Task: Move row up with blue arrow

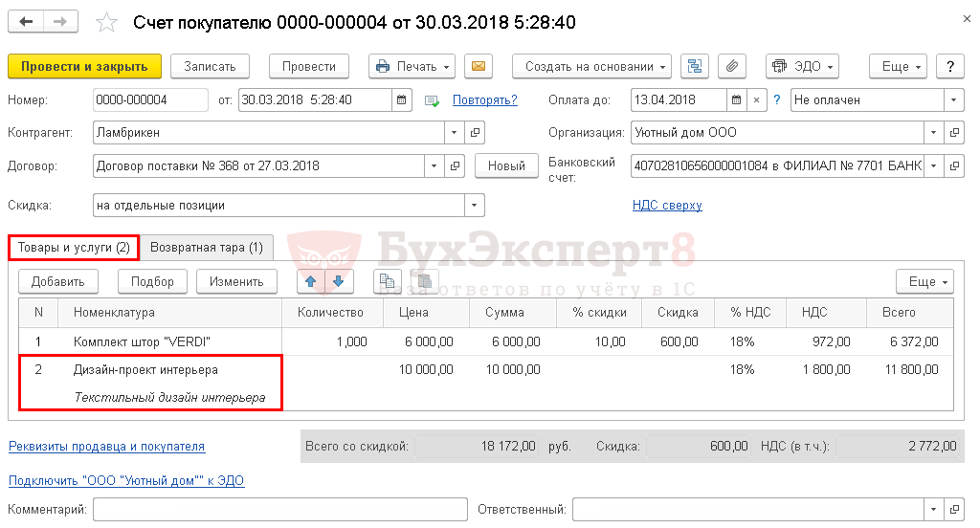Action: (x=311, y=281)
